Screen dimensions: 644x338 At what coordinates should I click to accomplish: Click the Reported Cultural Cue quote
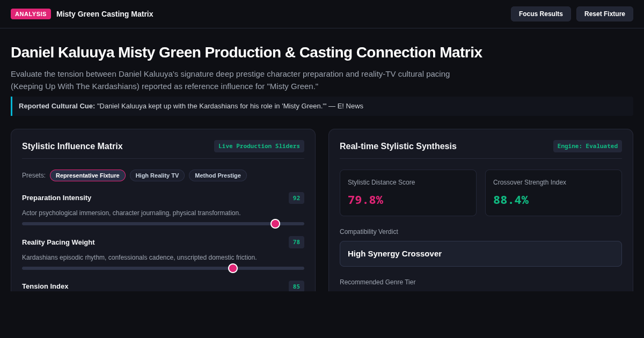(322, 106)
